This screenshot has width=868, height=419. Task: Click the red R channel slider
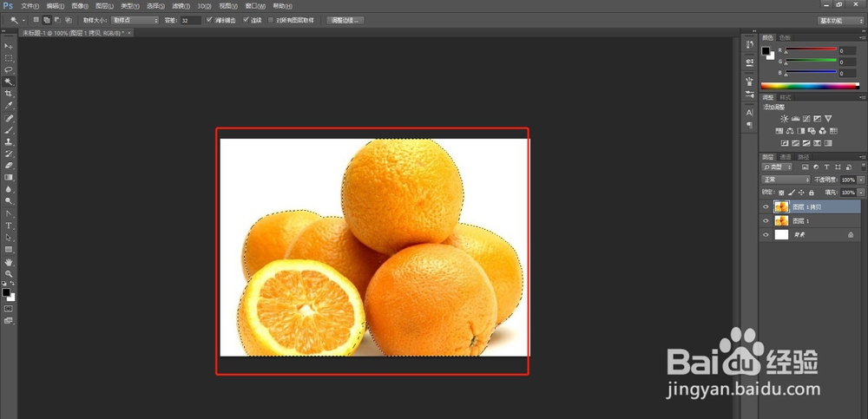pyautogui.click(x=811, y=50)
